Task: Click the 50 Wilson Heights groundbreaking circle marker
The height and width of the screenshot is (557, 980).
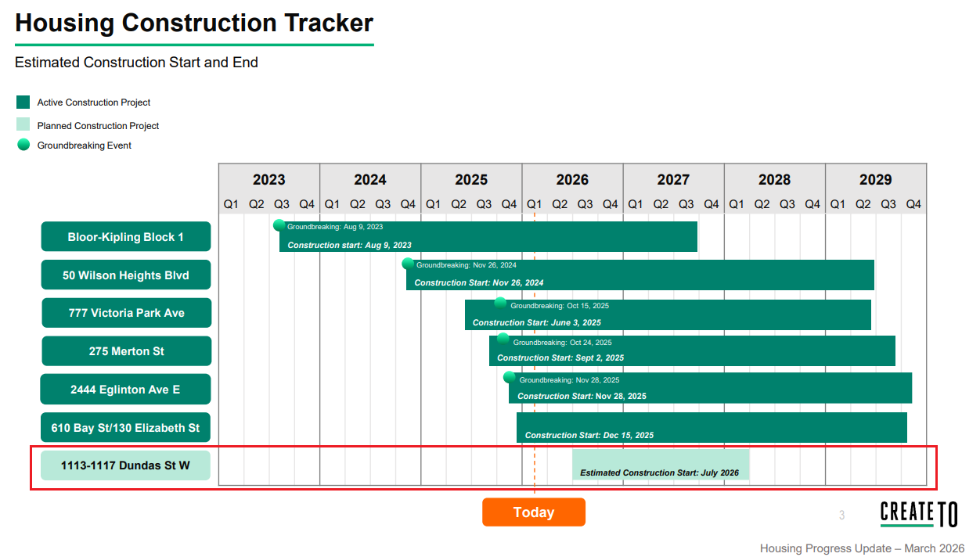Action: [x=408, y=264]
